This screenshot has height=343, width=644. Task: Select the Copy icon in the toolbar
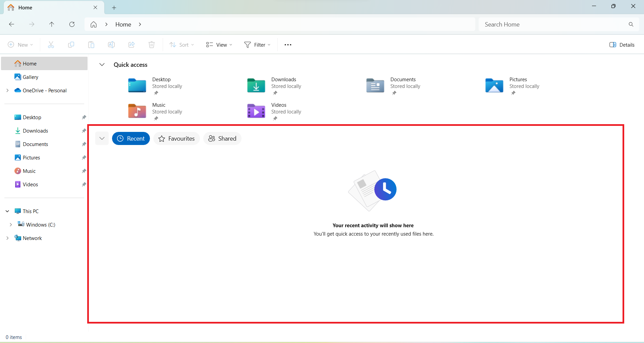(71, 44)
